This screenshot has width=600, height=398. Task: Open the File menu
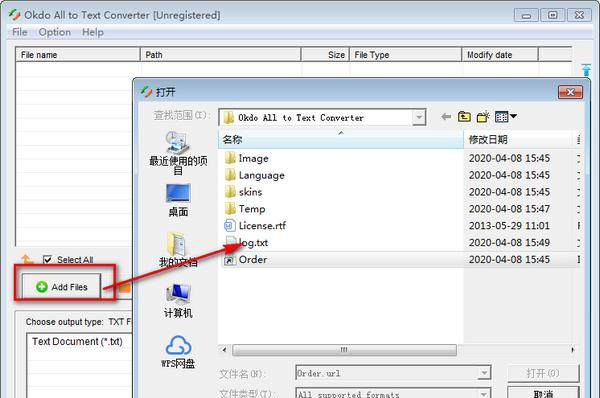click(x=20, y=32)
